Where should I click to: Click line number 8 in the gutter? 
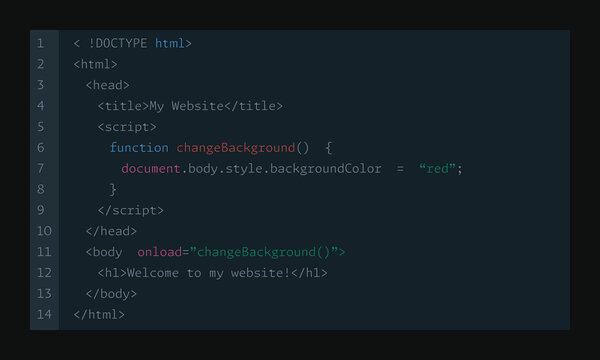tap(41, 189)
